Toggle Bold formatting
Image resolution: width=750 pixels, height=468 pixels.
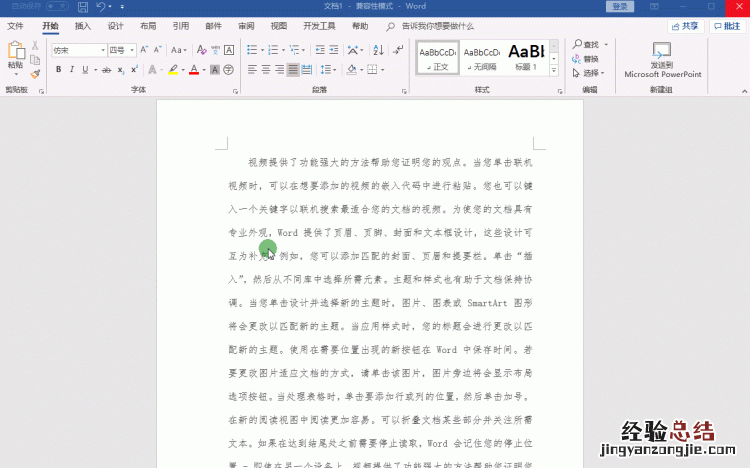(x=58, y=70)
